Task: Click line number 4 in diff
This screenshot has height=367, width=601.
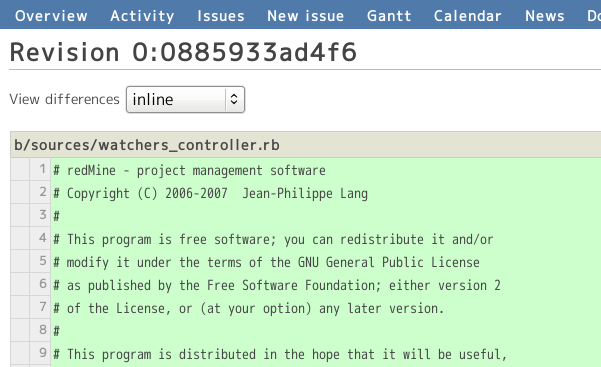Action: click(x=40, y=238)
